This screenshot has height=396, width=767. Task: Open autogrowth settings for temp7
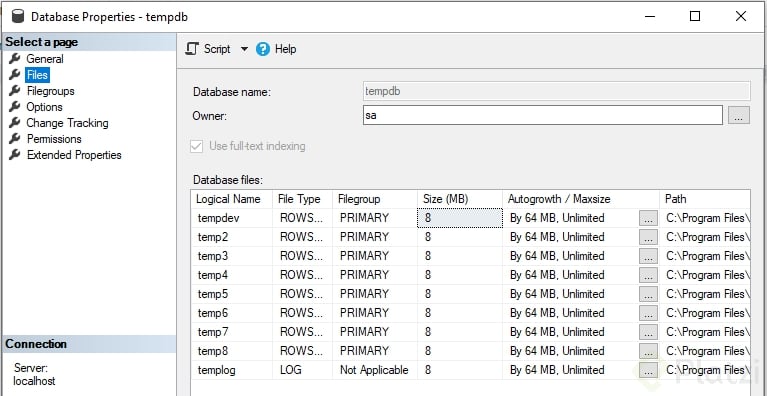tap(648, 332)
